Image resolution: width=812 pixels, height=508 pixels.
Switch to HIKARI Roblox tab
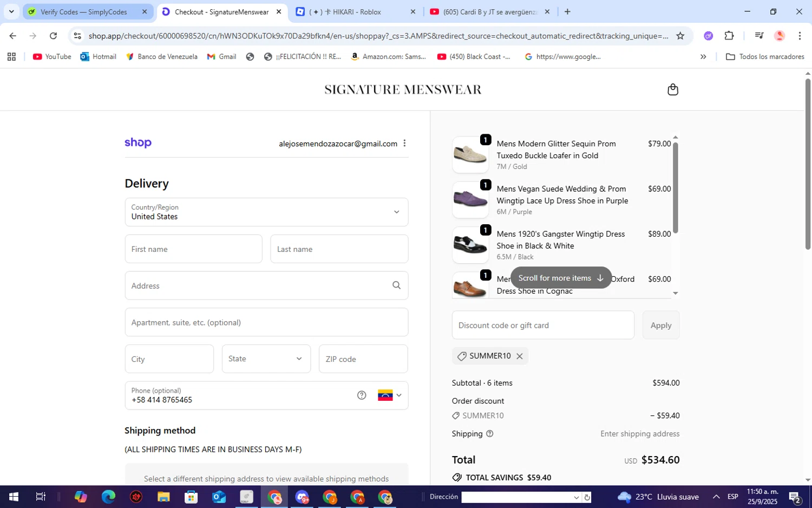click(356, 12)
